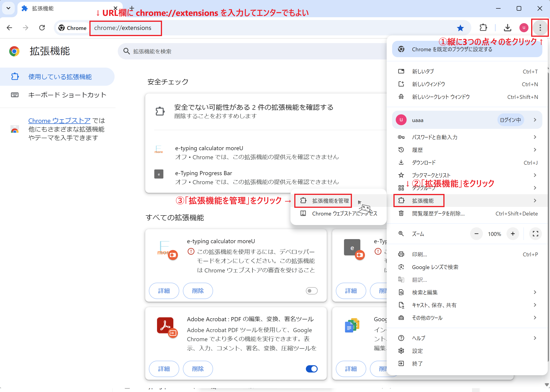Image resolution: width=550 pixels, height=392 pixels.
Task: Click the key icon for パスワードと自動入力
Action: coord(401,137)
